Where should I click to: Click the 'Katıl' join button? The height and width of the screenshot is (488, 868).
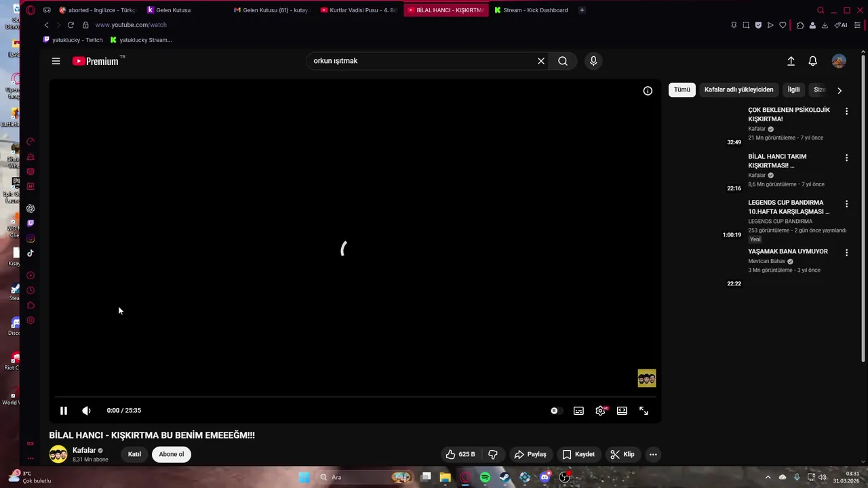[x=134, y=454]
